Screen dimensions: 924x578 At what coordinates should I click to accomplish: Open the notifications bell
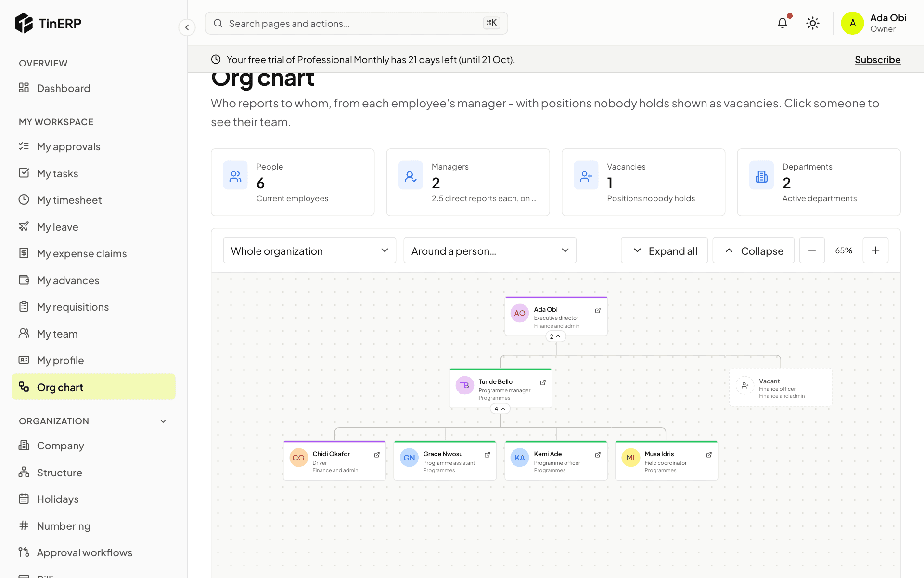coord(783,23)
